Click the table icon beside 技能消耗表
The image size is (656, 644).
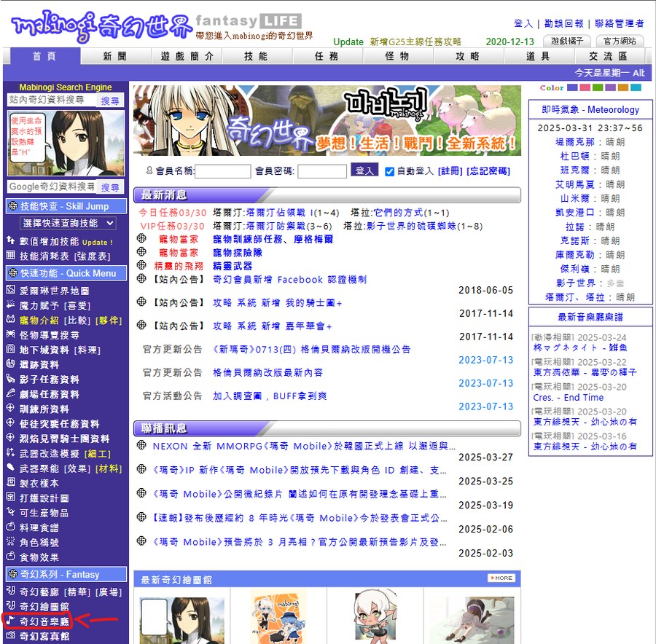(10, 255)
